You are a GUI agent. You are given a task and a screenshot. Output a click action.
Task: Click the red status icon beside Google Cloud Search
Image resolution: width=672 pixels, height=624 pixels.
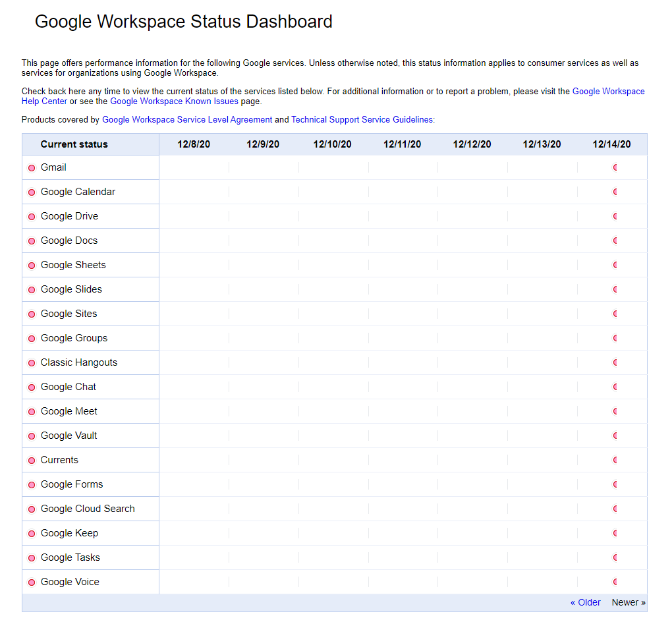coord(32,509)
